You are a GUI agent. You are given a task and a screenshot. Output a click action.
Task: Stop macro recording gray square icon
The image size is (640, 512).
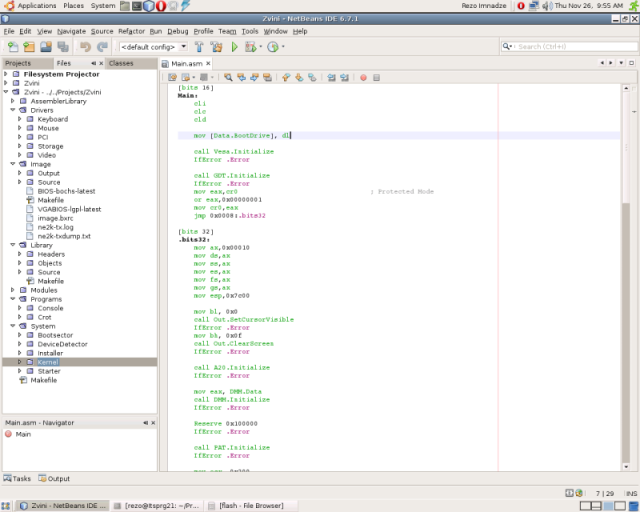pos(376,77)
